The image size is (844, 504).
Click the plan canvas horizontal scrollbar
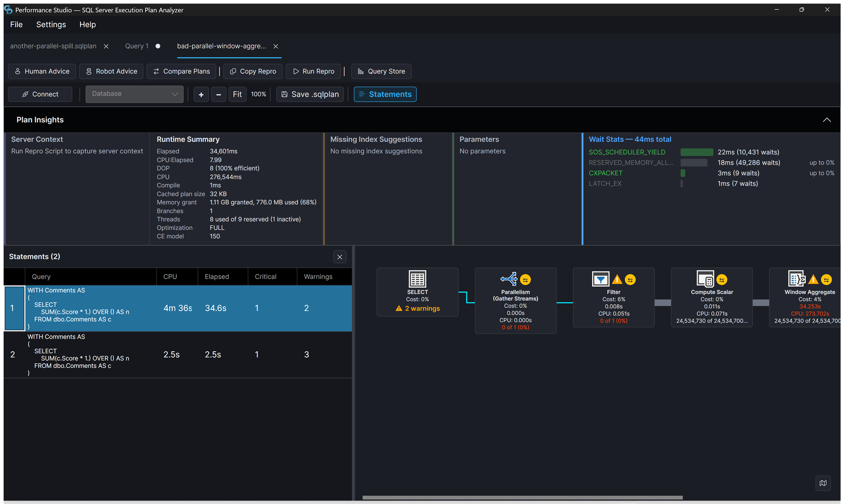coord(522,498)
